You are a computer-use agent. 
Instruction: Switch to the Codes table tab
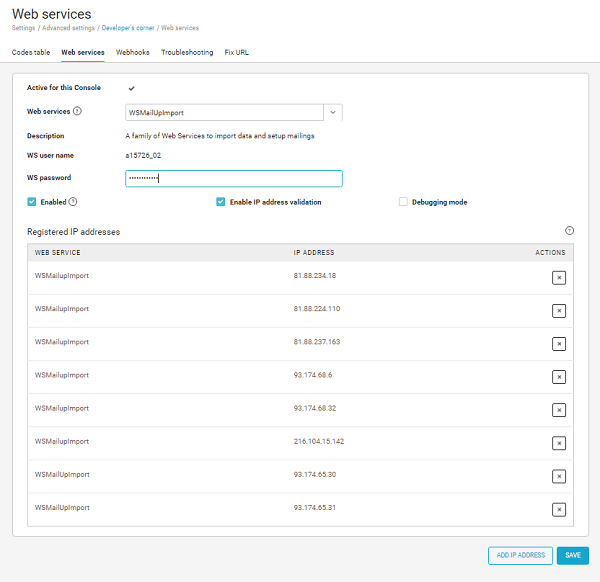click(x=31, y=52)
